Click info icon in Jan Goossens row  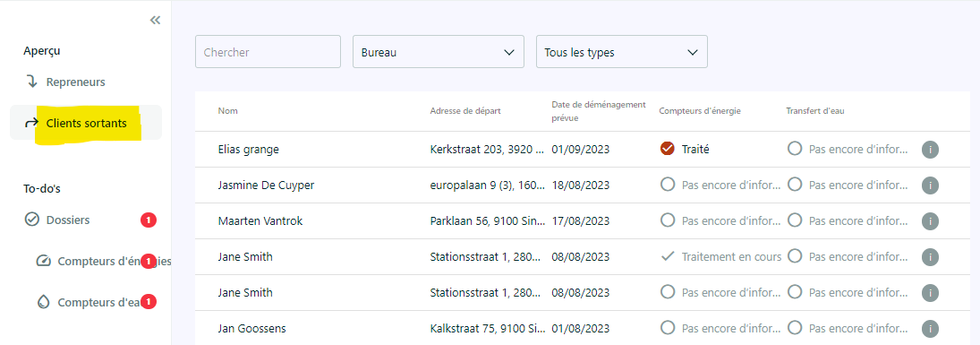click(x=930, y=328)
